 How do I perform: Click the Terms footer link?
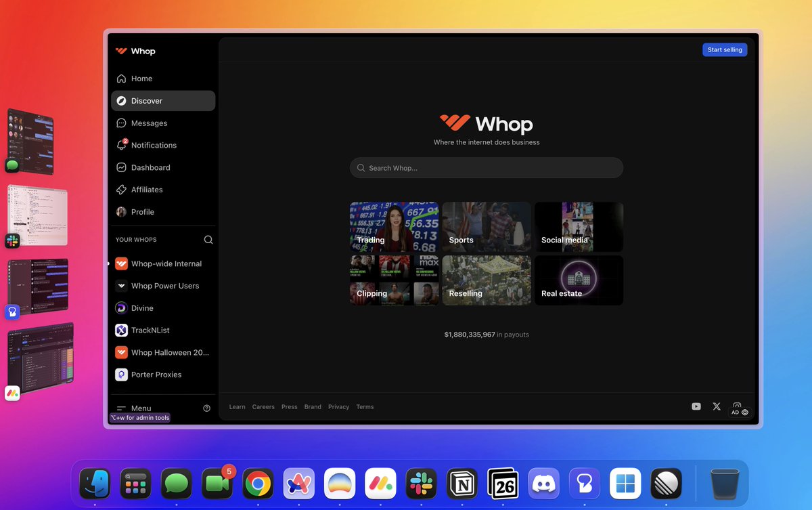tap(365, 407)
